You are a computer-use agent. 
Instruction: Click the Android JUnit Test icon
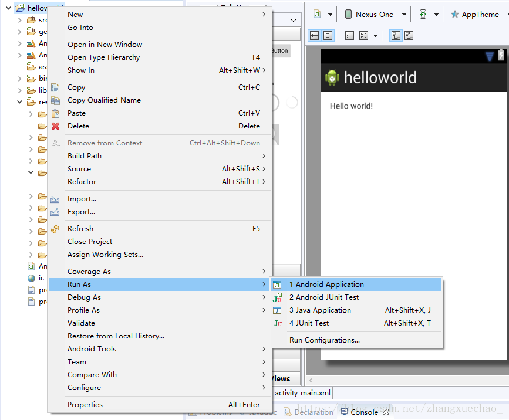(x=277, y=298)
